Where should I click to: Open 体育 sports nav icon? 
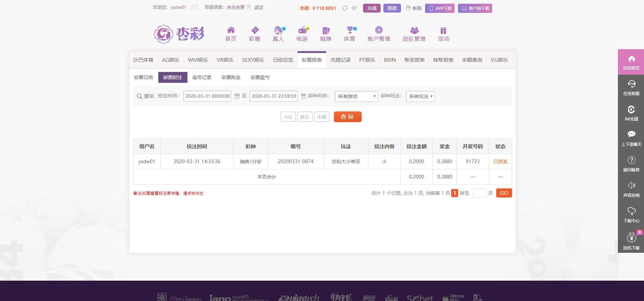[x=349, y=34]
